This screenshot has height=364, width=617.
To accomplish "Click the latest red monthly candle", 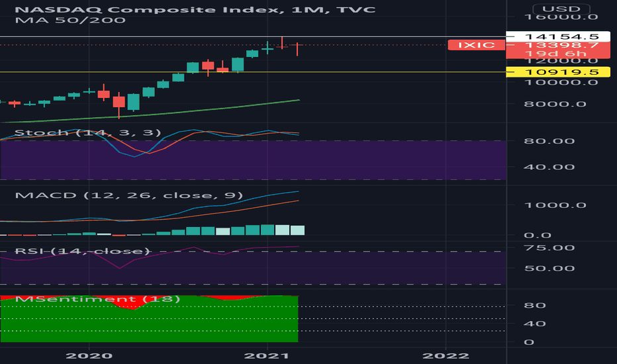I will [x=297, y=49].
